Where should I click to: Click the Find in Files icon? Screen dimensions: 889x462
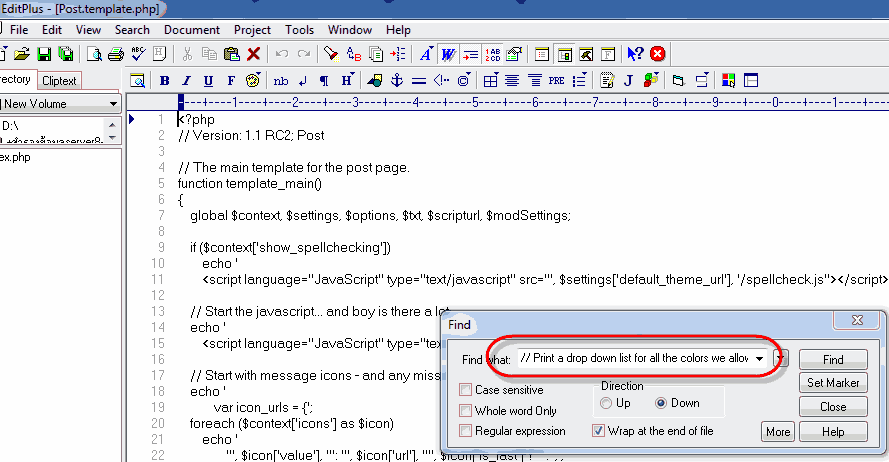(x=376, y=54)
